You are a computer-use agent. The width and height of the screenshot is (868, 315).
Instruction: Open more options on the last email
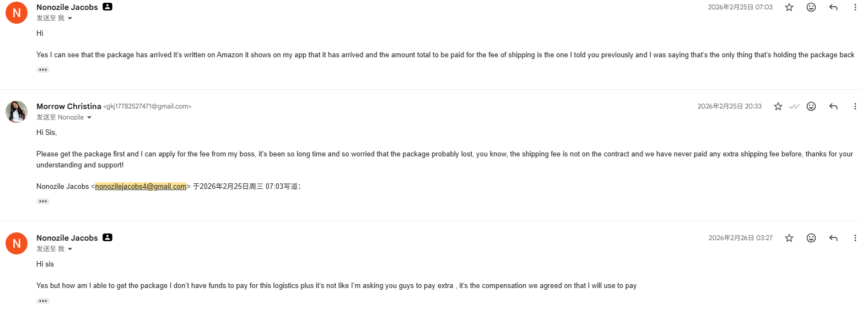(x=855, y=238)
